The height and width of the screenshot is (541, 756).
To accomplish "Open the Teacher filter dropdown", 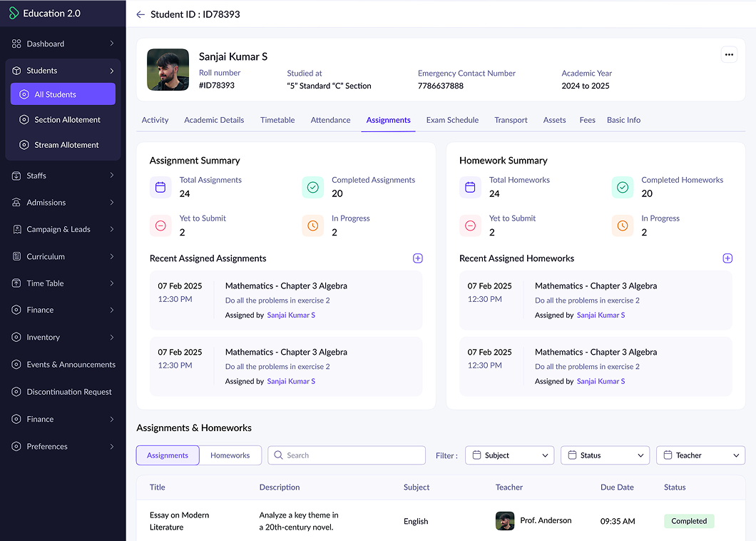I will [x=700, y=455].
